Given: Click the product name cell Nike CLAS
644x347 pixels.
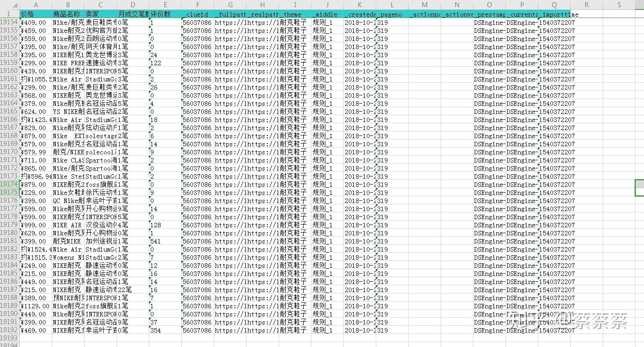Looking at the screenshot, I should pos(68,160).
